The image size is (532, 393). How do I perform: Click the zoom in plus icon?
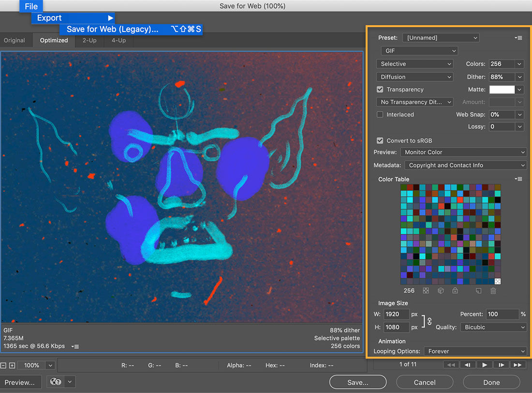coord(12,365)
